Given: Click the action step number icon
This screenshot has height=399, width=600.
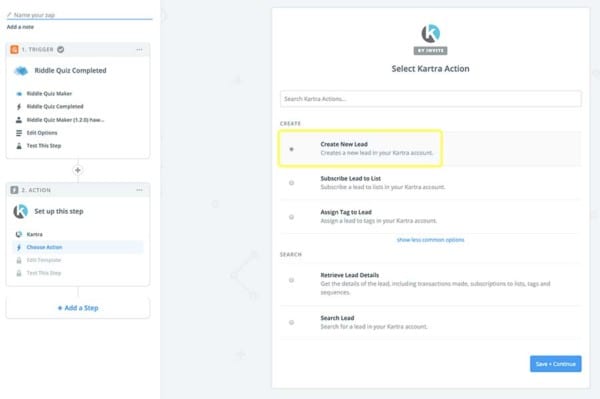Looking at the screenshot, I should (x=14, y=190).
